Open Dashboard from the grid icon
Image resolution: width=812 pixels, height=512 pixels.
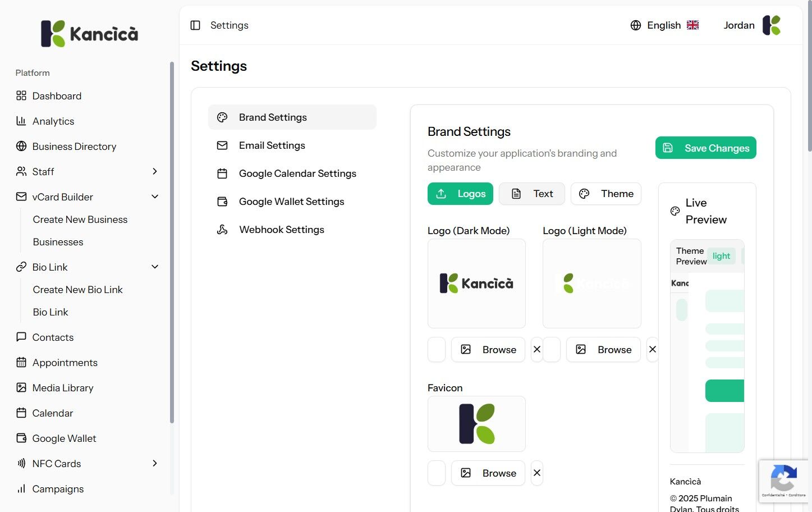[x=21, y=96]
